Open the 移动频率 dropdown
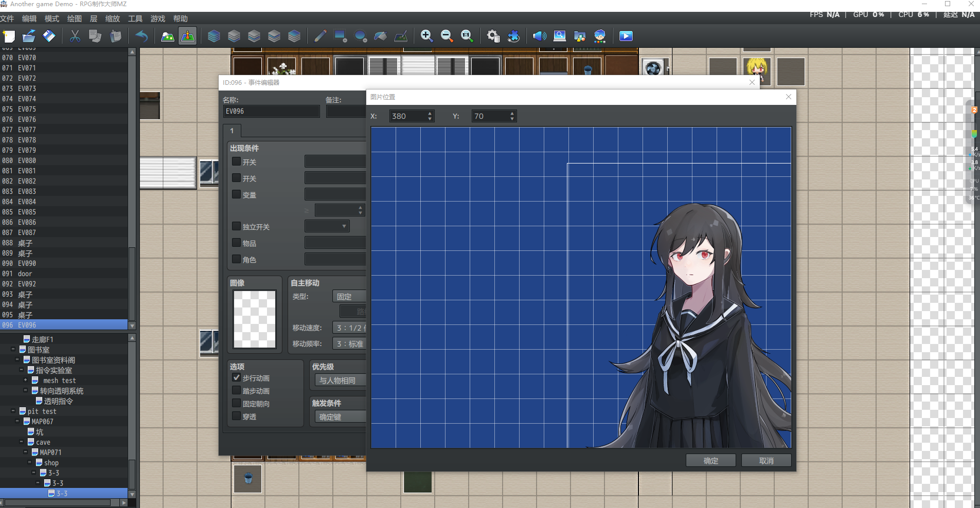This screenshot has height=508, width=980. (349, 343)
